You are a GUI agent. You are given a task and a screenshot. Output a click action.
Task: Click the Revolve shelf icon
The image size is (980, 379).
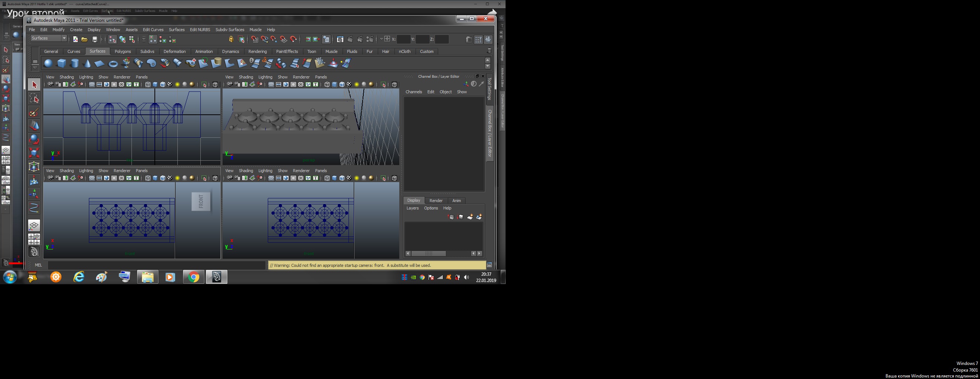pyautogui.click(x=126, y=63)
